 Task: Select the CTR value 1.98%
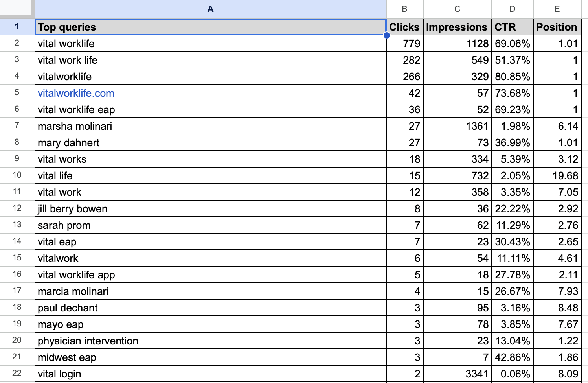click(x=513, y=126)
